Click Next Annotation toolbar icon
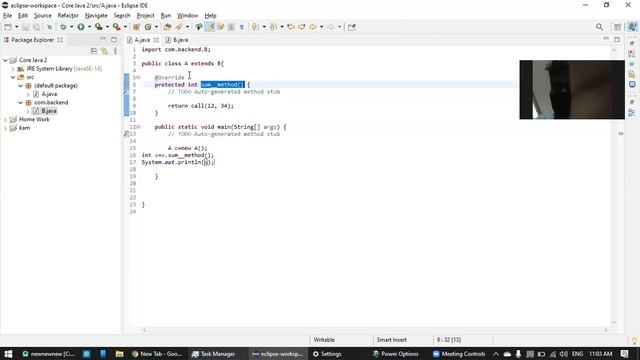This screenshot has height=360, width=640. [255, 27]
